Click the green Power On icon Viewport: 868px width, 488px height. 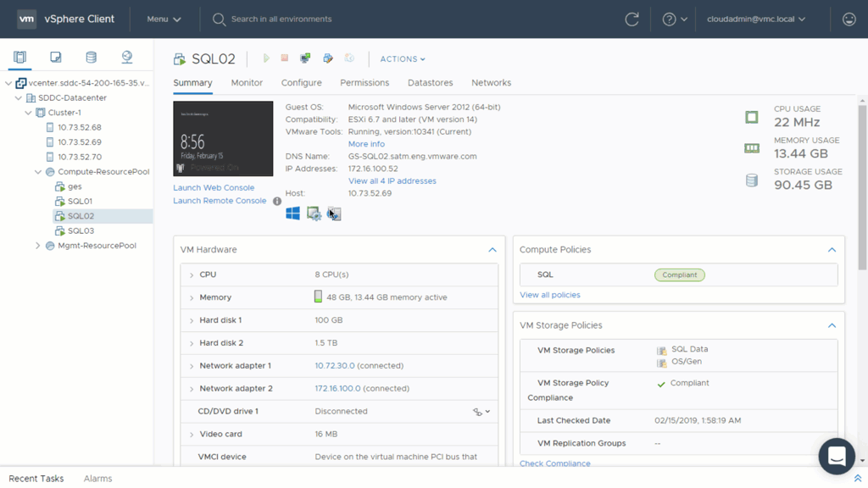pos(266,58)
